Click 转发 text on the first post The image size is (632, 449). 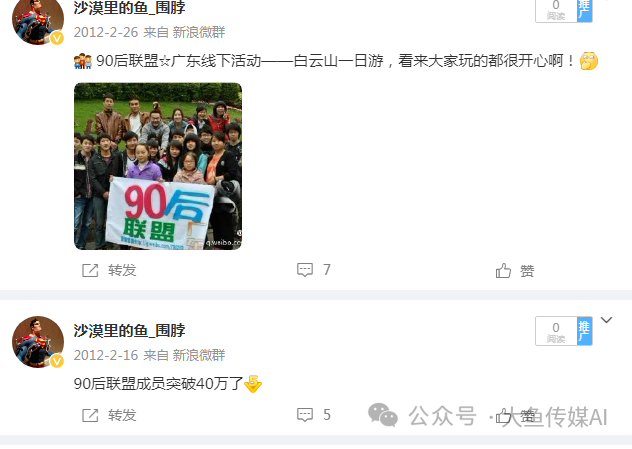pos(122,270)
